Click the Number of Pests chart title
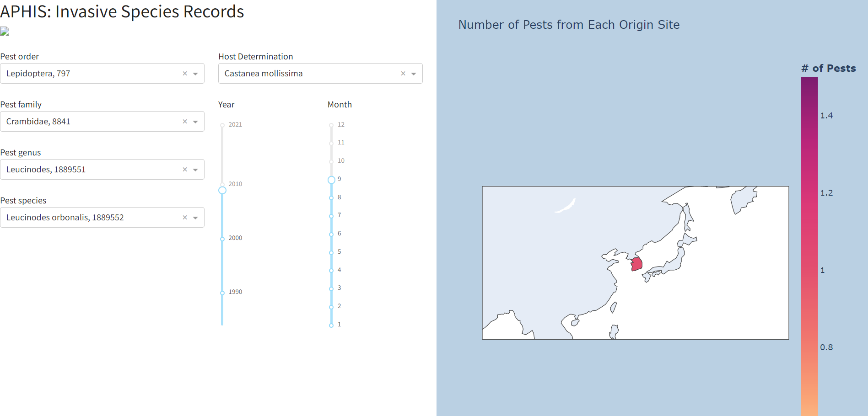868x416 pixels. [x=569, y=25]
